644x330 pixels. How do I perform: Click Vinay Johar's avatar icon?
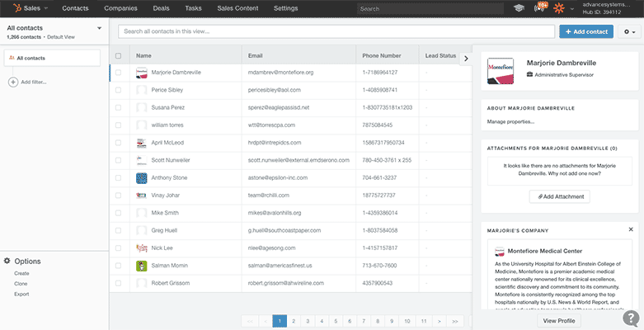[x=141, y=196]
